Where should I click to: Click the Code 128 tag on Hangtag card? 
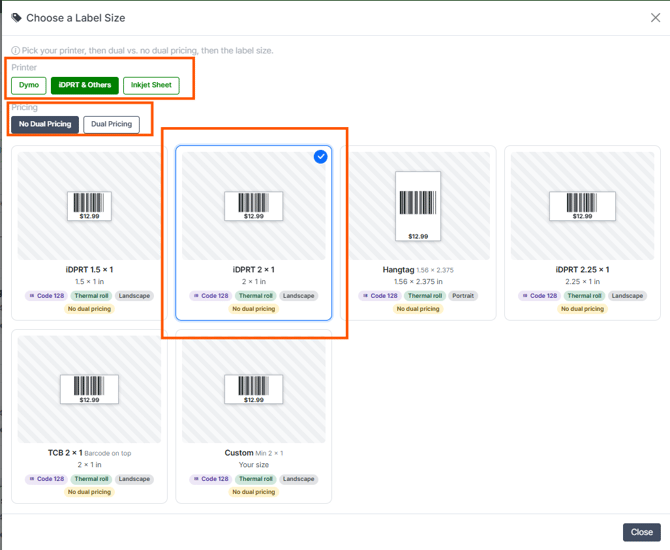pos(380,296)
